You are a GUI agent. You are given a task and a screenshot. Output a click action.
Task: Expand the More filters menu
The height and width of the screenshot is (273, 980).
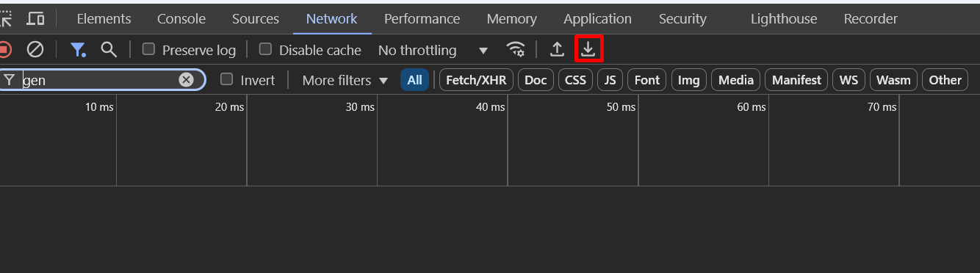pyautogui.click(x=345, y=80)
